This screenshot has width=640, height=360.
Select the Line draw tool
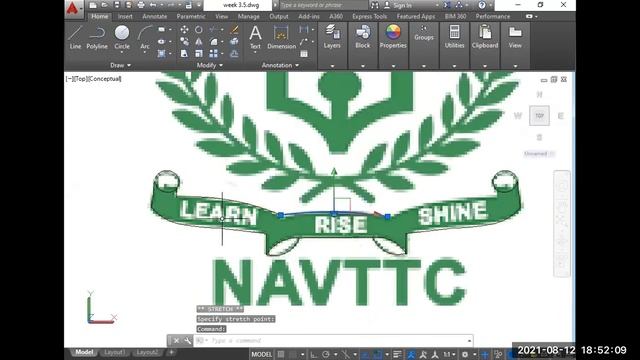pyautogui.click(x=76, y=38)
